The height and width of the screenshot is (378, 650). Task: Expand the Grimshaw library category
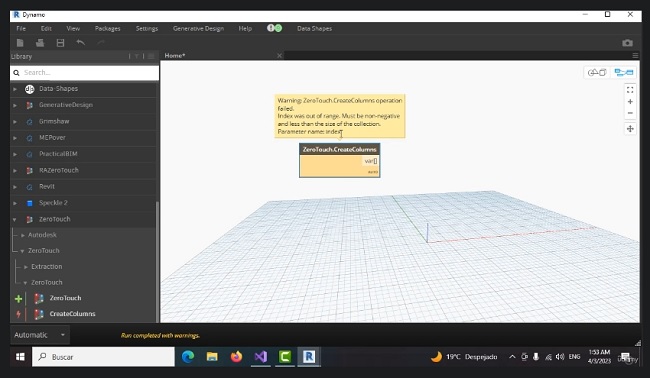[15, 121]
